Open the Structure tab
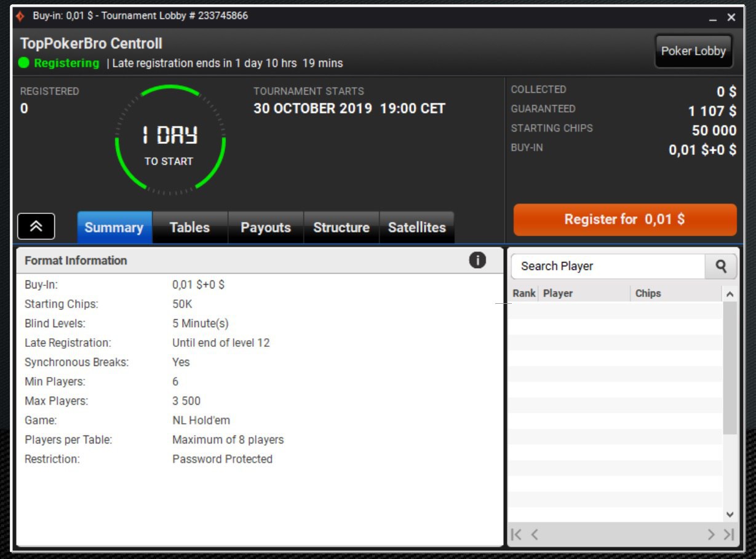This screenshot has width=756, height=559. (341, 228)
